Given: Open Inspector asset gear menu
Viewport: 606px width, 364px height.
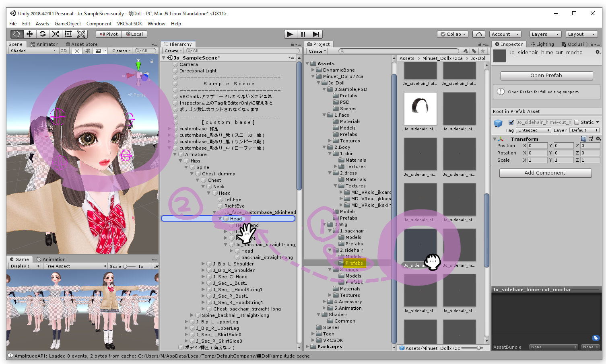Looking at the screenshot, I should (x=598, y=52).
